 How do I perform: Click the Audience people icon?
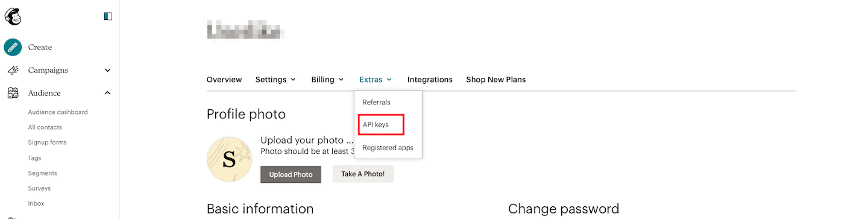(x=13, y=93)
